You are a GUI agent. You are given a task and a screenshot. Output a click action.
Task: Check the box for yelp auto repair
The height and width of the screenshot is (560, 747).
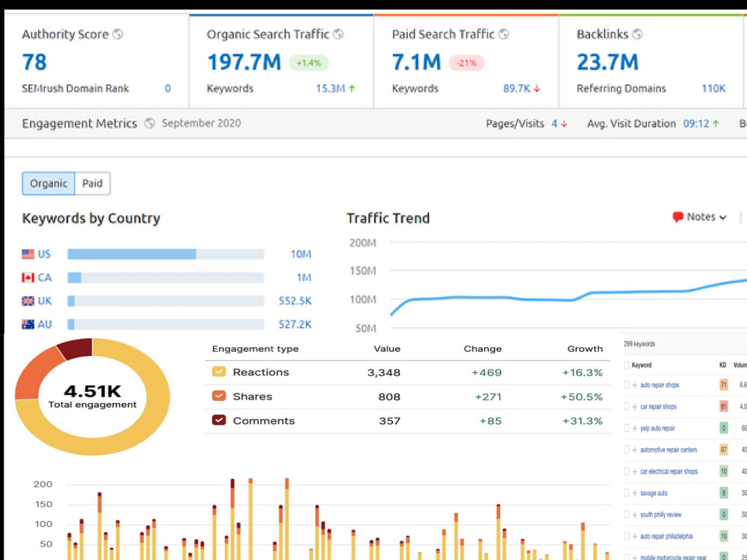click(627, 429)
